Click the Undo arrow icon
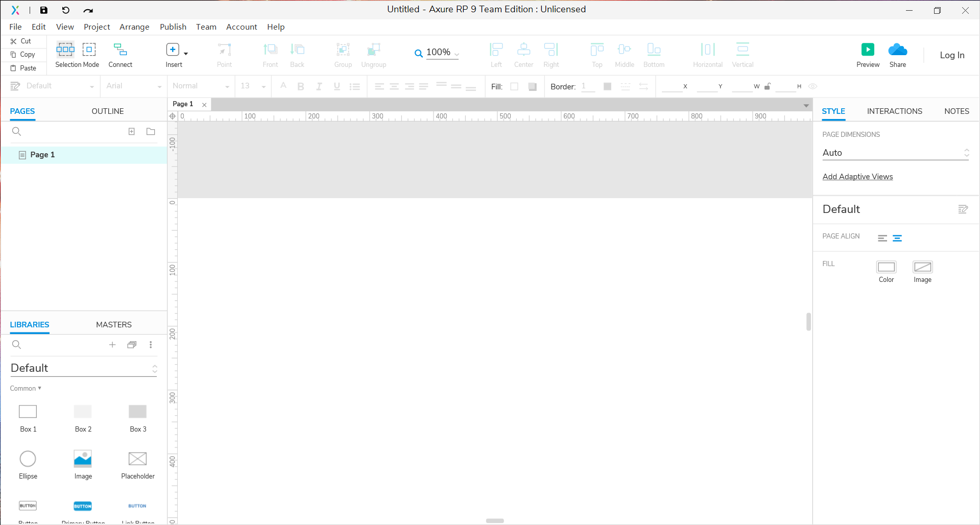The height and width of the screenshot is (525, 980). tap(66, 10)
